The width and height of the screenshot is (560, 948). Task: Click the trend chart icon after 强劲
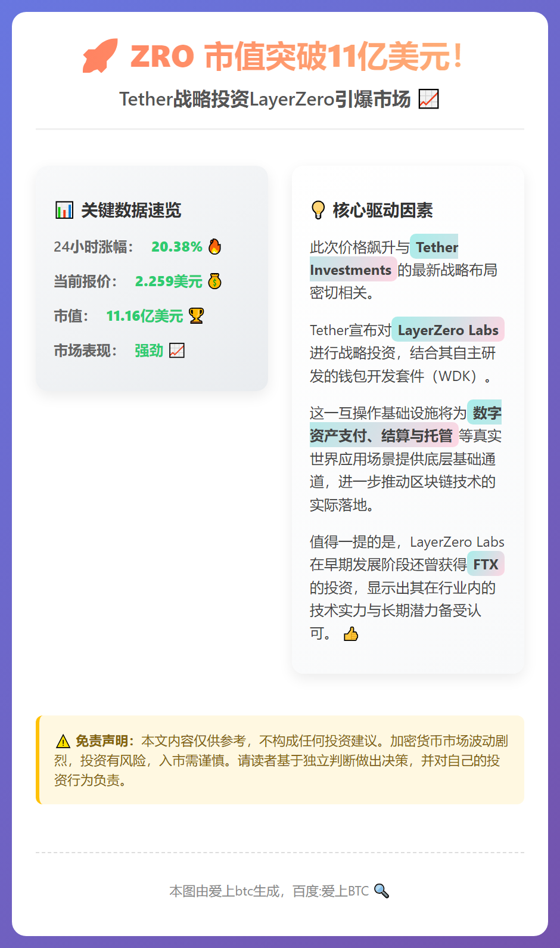click(x=177, y=350)
